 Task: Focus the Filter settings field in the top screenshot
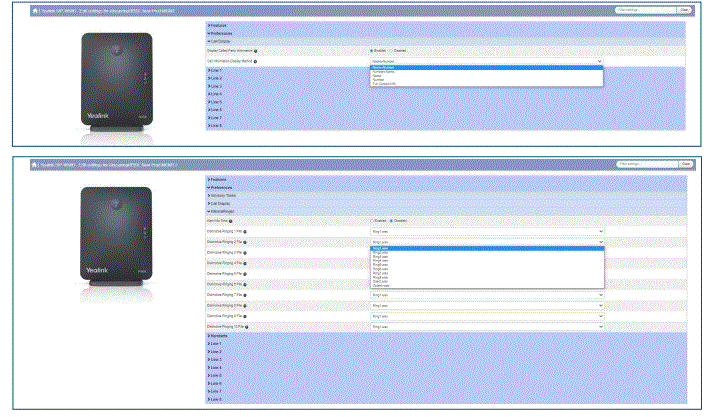645,10
